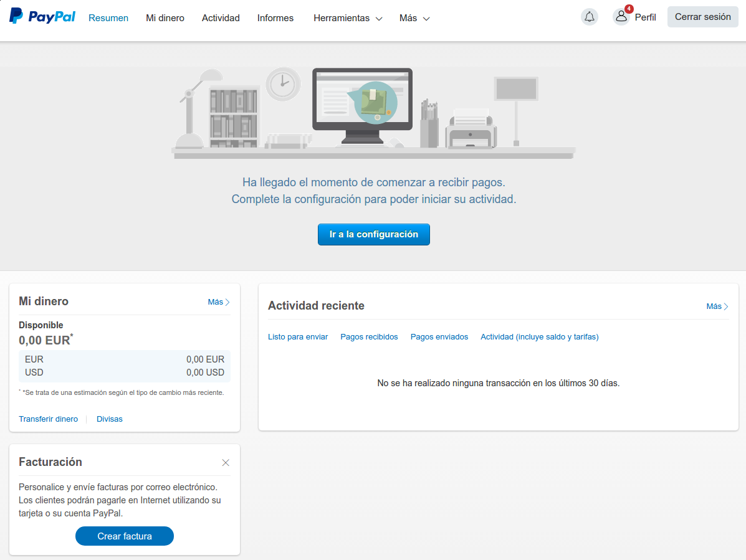Dismiss the Facturación card with X
The width and height of the screenshot is (746, 560).
226,463
